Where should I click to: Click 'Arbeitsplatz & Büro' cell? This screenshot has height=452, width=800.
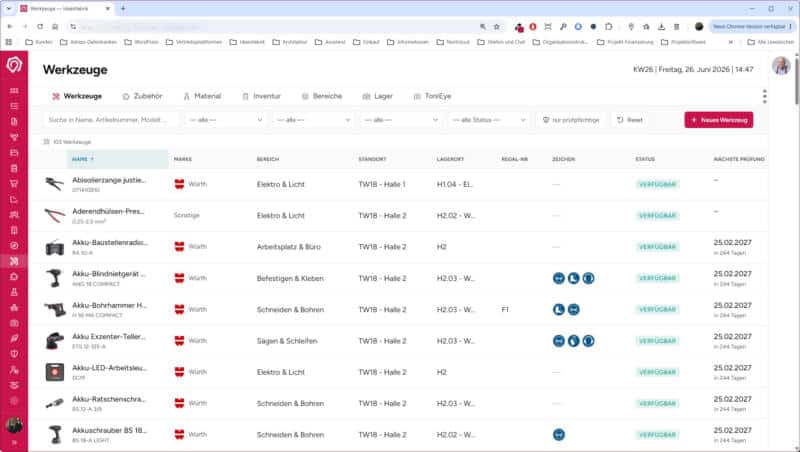click(289, 247)
